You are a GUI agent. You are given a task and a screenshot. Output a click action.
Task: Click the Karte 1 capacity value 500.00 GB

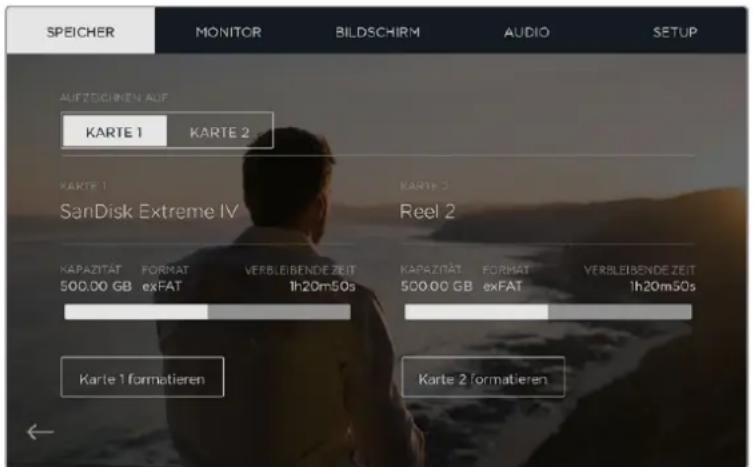(96, 286)
